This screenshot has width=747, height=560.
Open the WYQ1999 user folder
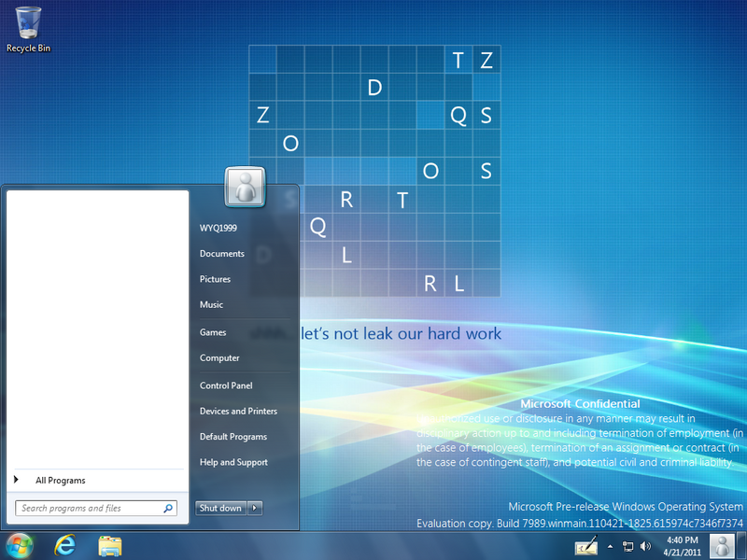click(x=218, y=228)
